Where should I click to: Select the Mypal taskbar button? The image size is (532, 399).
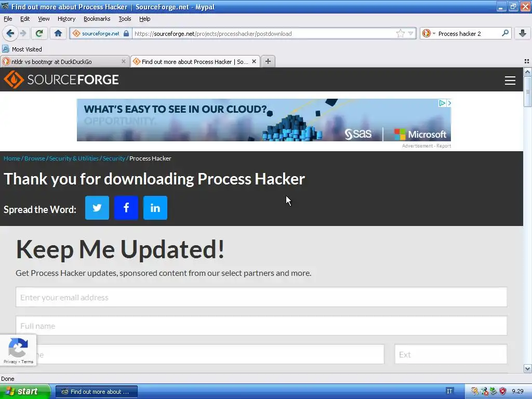pyautogui.click(x=96, y=392)
